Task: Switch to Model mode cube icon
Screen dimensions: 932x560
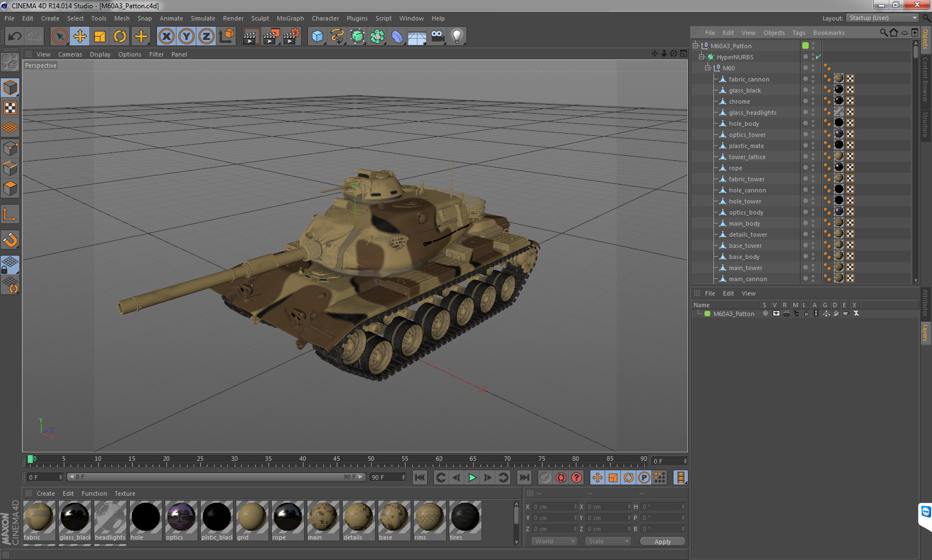Action: pyautogui.click(x=10, y=88)
